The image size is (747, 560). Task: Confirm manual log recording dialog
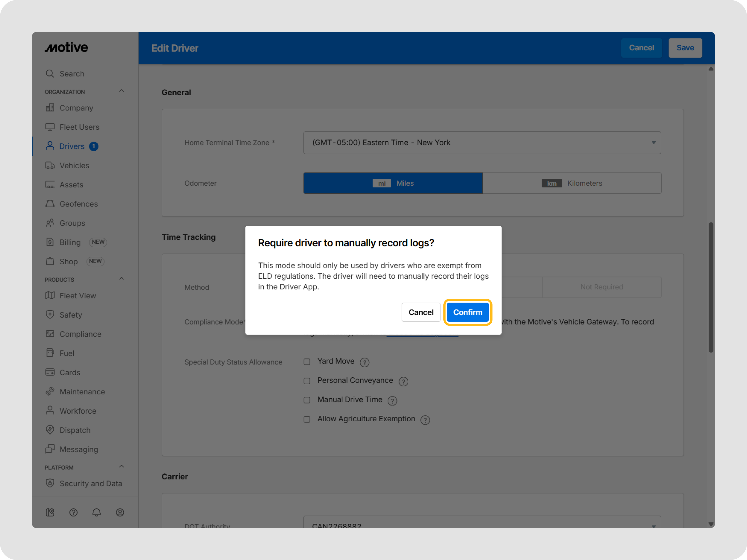click(467, 312)
